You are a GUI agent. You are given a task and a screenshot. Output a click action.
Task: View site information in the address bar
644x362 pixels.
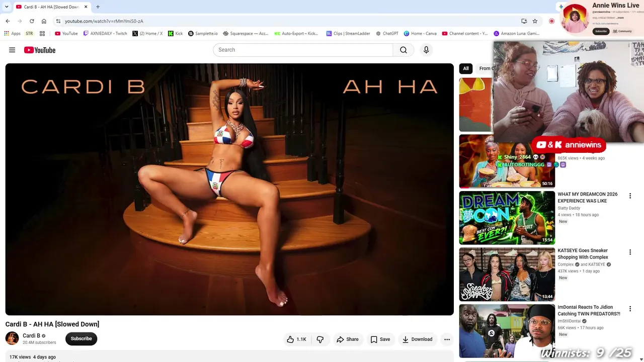[x=58, y=21]
